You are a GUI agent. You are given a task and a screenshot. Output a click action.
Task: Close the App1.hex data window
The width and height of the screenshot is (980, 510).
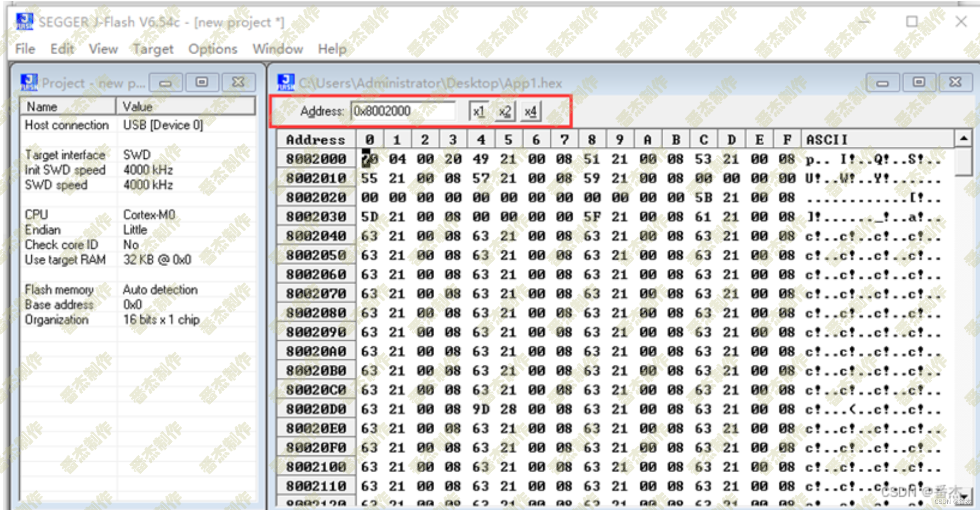[955, 83]
